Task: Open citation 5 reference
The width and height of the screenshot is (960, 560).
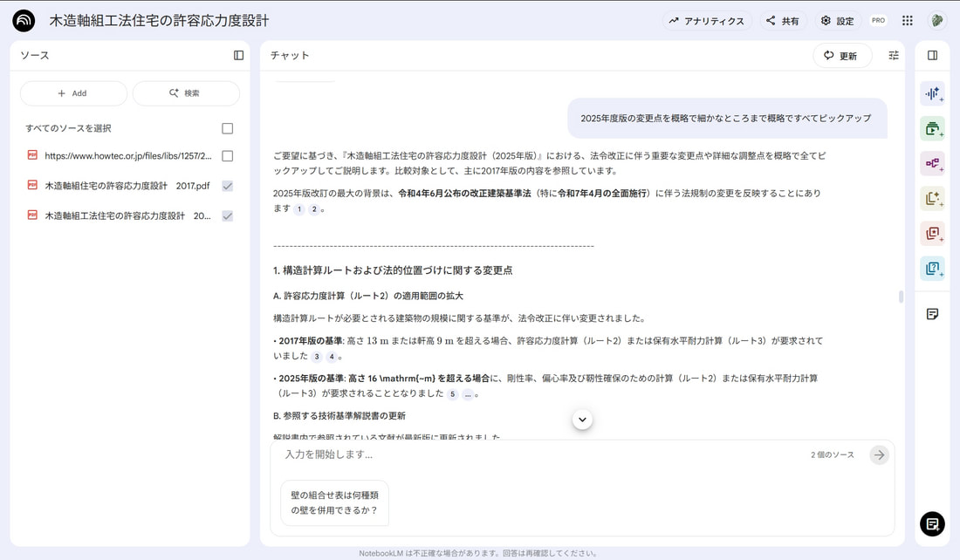Action: 452,395
